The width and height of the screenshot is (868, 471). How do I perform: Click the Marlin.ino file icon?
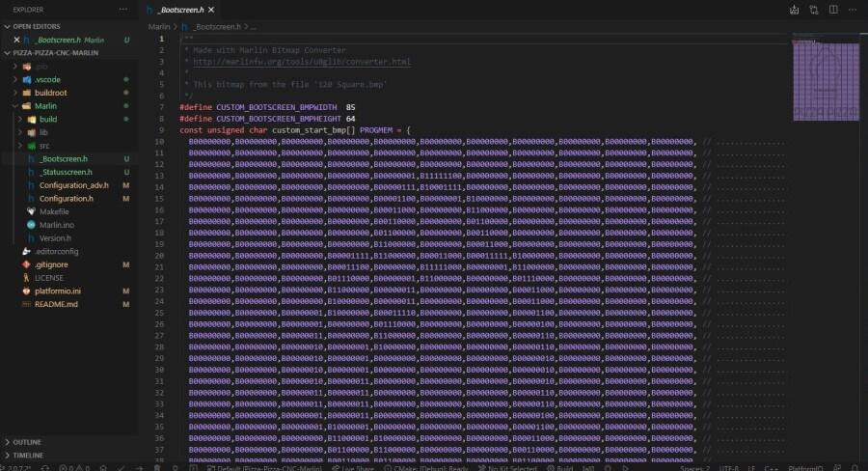click(x=31, y=225)
